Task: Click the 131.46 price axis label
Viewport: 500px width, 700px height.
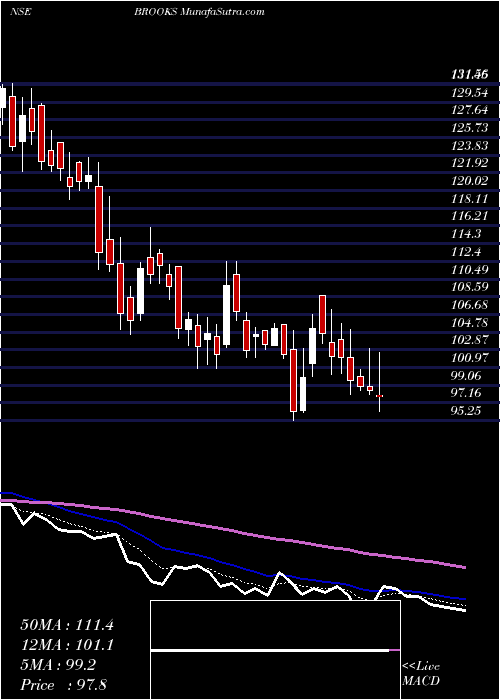Action: (469, 75)
